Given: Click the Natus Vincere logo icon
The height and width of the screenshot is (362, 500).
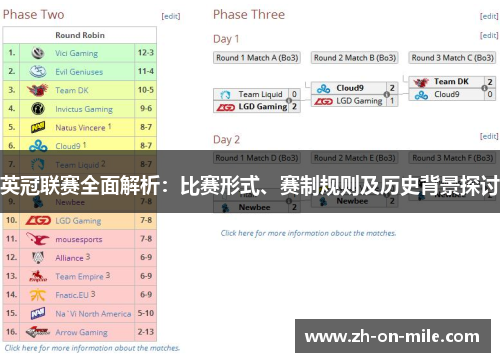Looking at the screenshot, I should pyautogui.click(x=38, y=127).
